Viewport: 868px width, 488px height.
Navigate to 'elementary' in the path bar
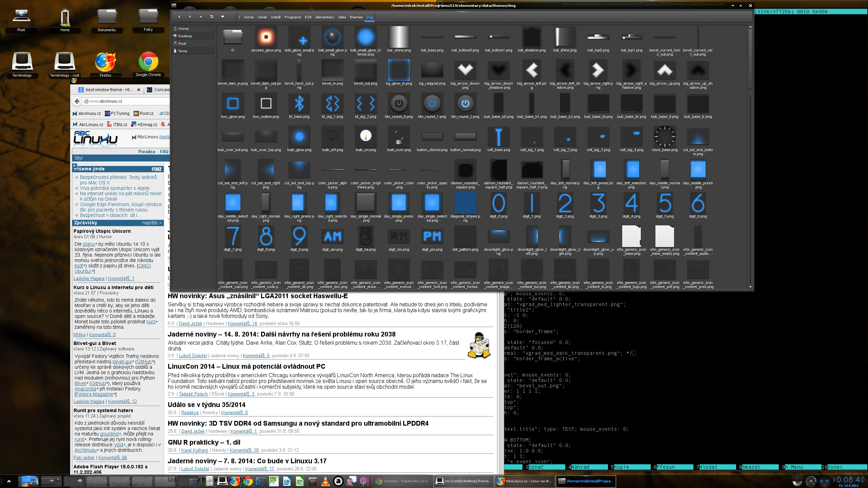click(324, 17)
